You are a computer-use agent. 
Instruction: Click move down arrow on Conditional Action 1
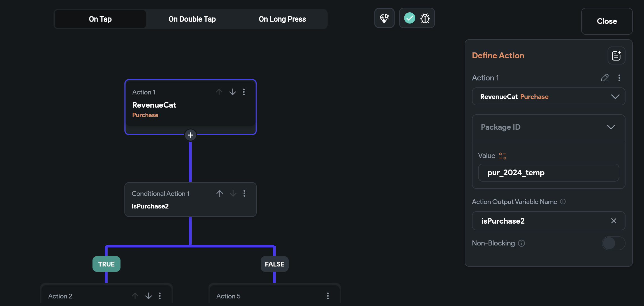tap(233, 193)
